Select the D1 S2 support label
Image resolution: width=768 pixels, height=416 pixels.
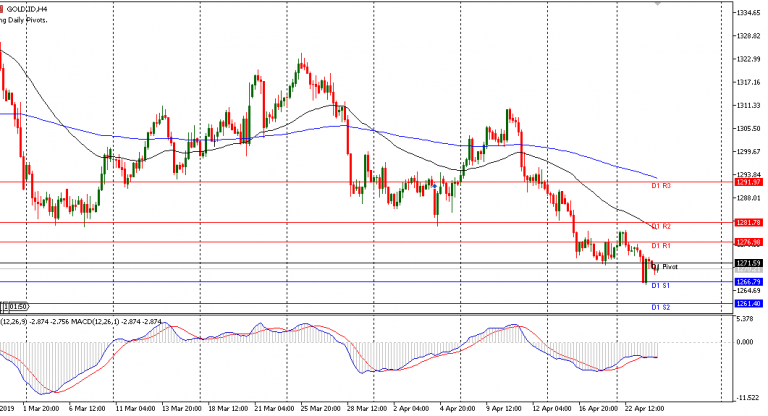pos(660,306)
